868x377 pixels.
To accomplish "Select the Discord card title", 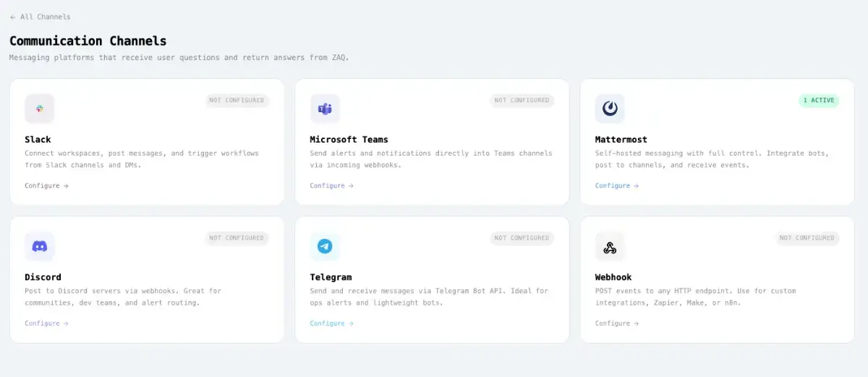I will (x=43, y=277).
